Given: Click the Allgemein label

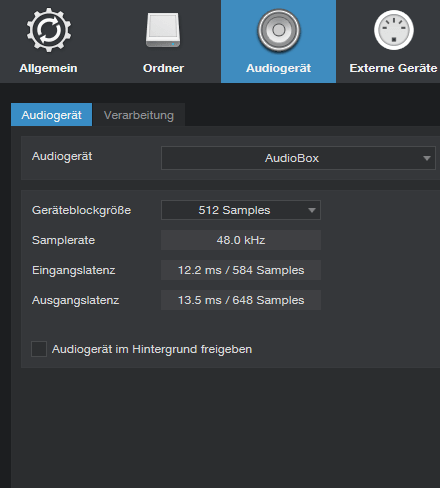Looking at the screenshot, I should coord(48,68).
